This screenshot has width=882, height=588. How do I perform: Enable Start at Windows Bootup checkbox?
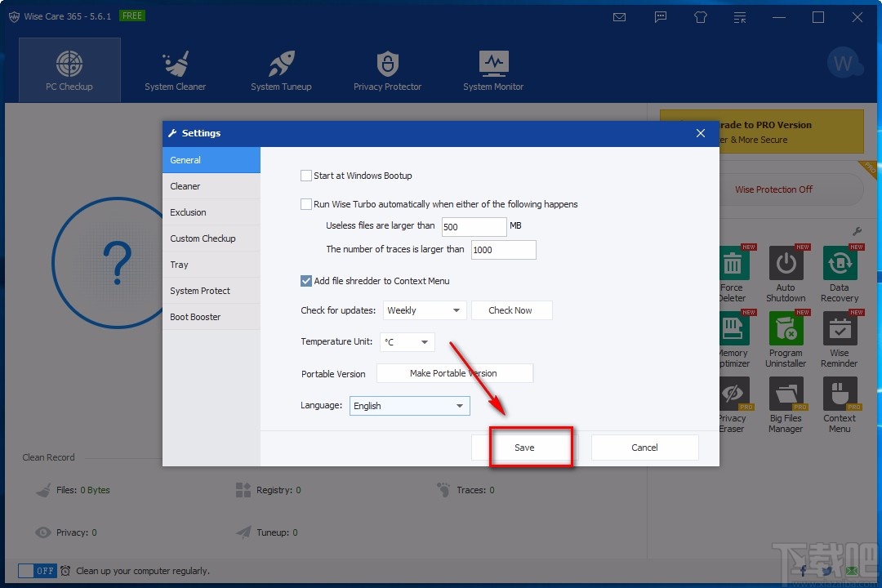point(306,176)
